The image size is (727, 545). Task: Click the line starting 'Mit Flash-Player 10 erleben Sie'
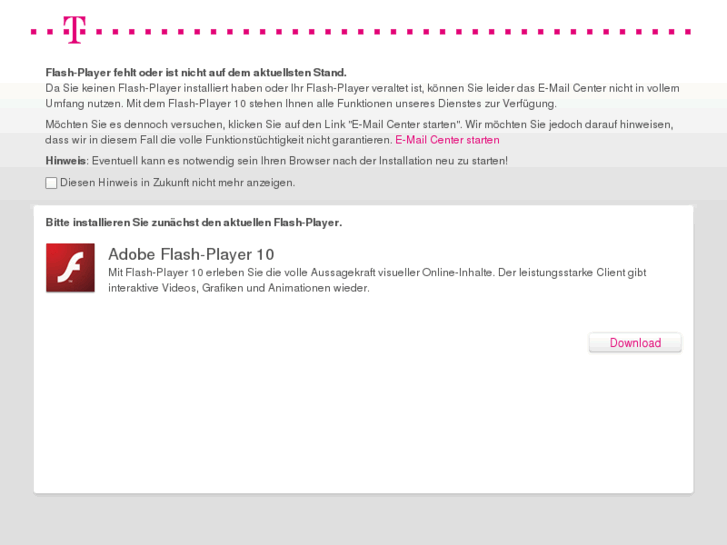tap(377, 272)
